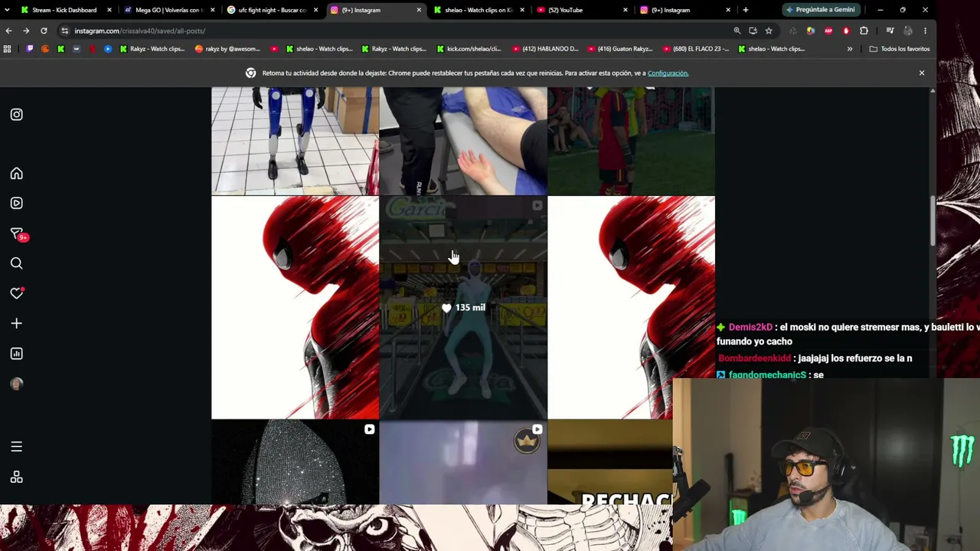The height and width of the screenshot is (551, 980).
Task: Go to Instagram Home feed
Action: pos(16,174)
